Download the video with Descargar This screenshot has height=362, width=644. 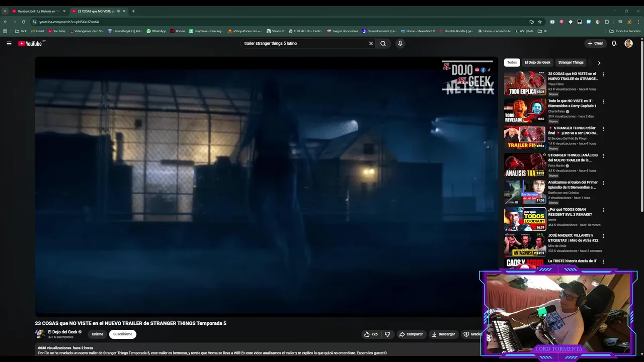coord(443,334)
